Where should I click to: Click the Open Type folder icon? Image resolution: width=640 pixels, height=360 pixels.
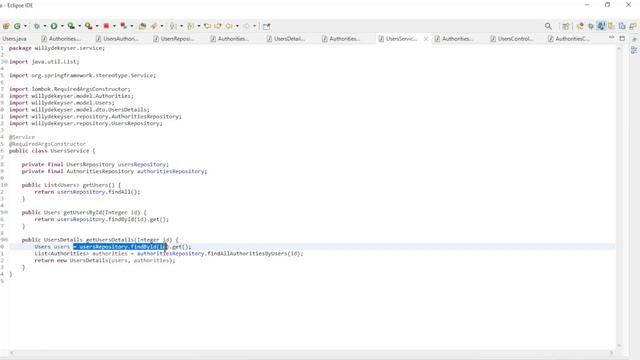tap(142, 26)
